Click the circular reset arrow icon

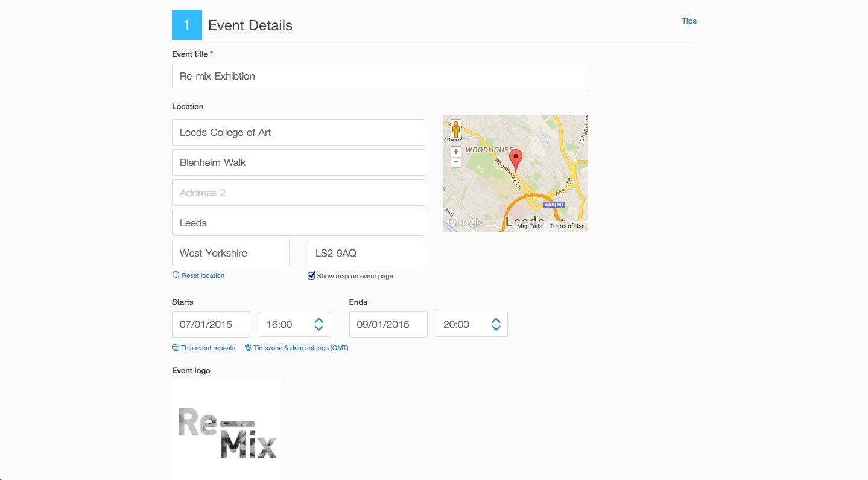tap(176, 275)
